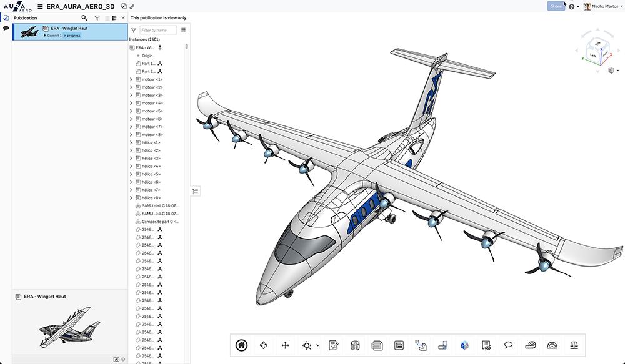
Task: Reset the camera with the Home view icon
Action: click(241, 345)
